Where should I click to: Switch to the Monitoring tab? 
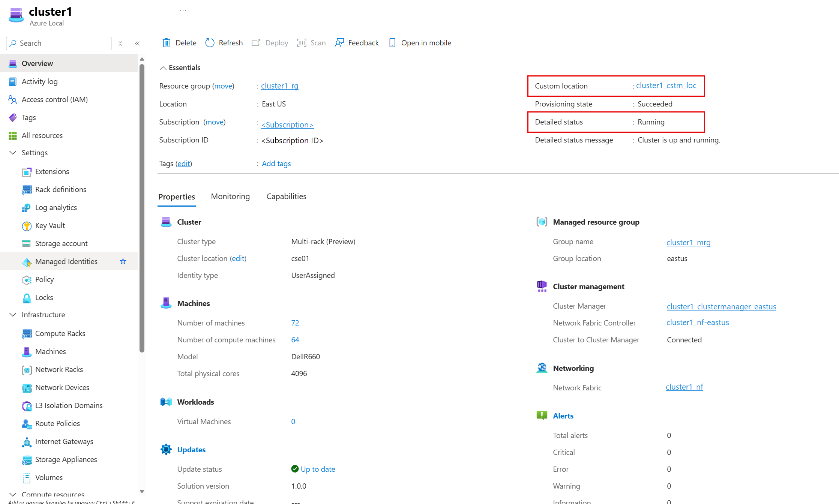click(x=230, y=196)
